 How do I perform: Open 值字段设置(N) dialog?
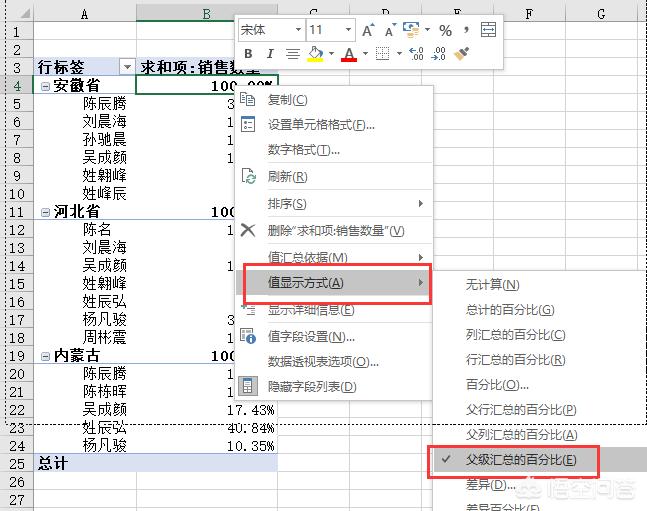pyautogui.click(x=334, y=337)
